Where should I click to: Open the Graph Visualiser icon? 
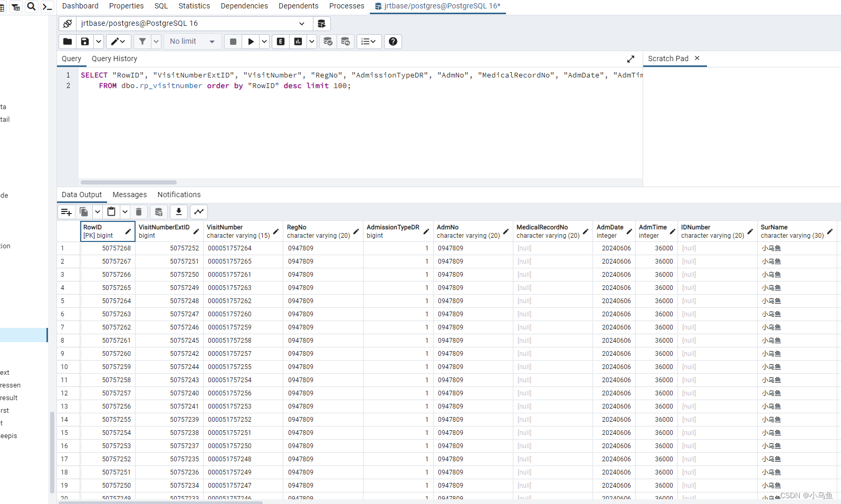point(199,212)
